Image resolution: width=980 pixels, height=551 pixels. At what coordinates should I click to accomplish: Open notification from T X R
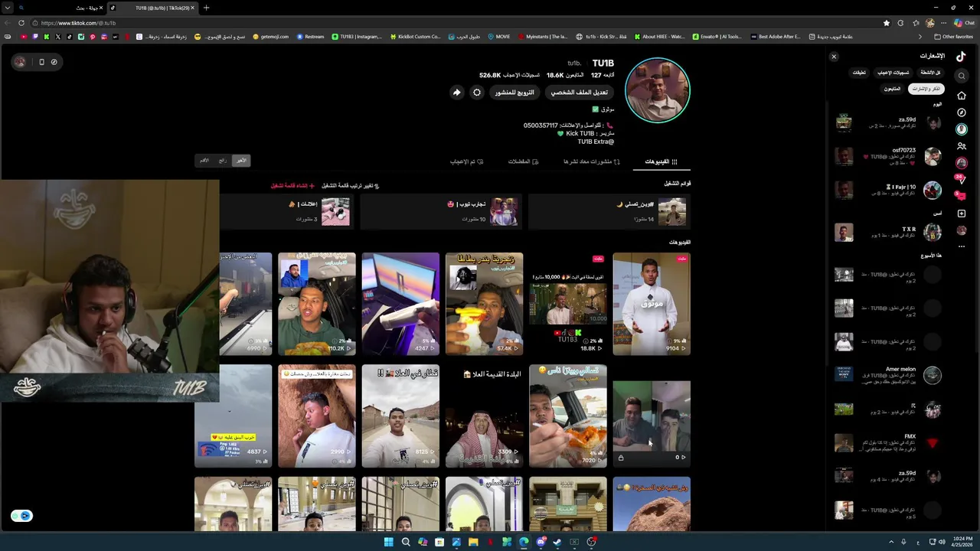[x=888, y=232]
